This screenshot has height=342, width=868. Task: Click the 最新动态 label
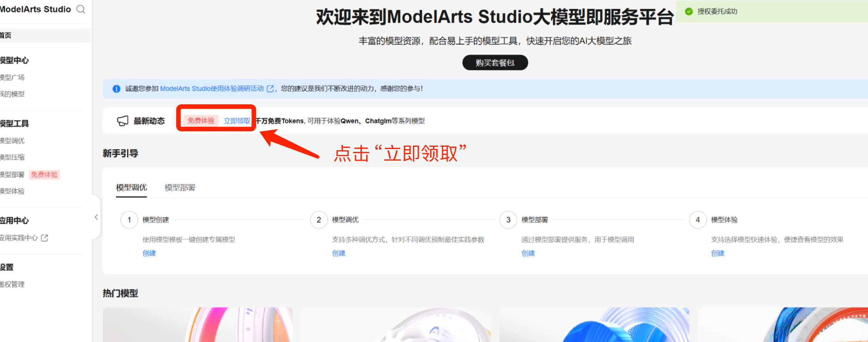[x=149, y=121]
